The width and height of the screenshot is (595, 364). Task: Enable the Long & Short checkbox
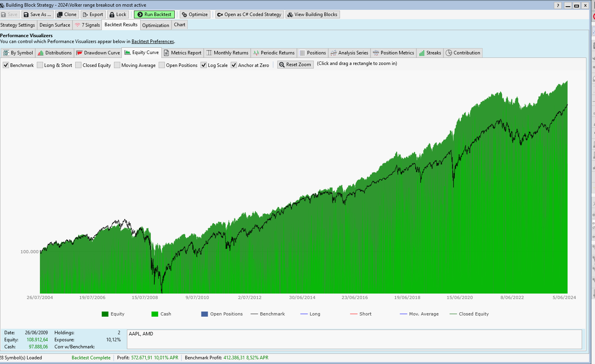40,65
